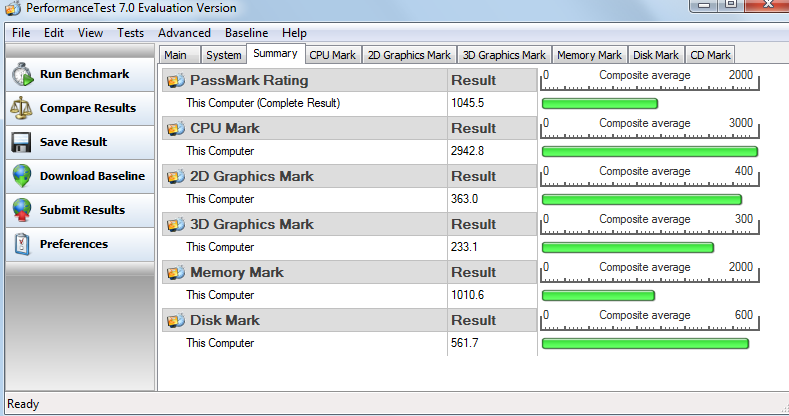Click the Submit Results button label
The height and width of the screenshot is (416, 789).
pos(82,210)
